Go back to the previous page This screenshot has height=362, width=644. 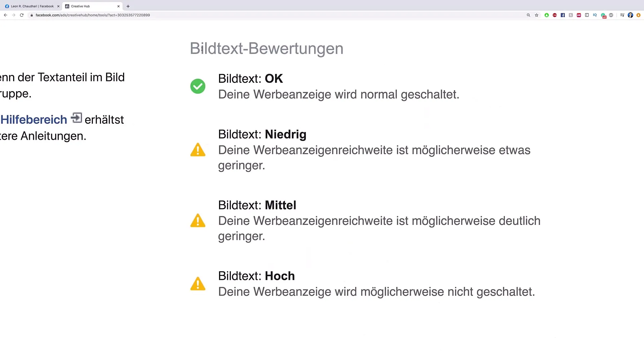(5, 15)
